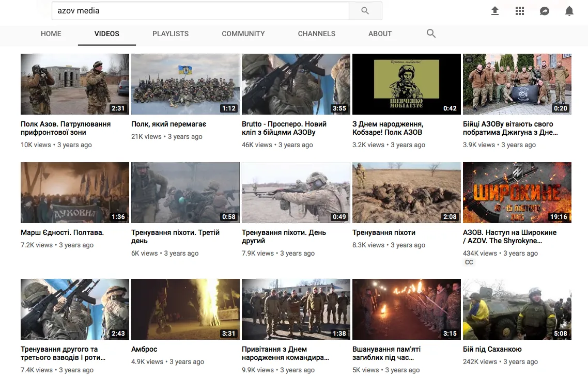
Task: Open the 5:08 Бій під Саханкою thumbnail
Action: click(517, 309)
